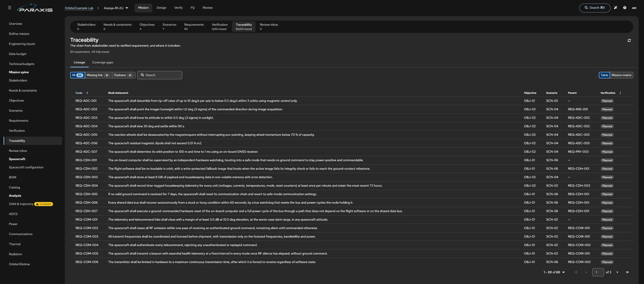Image resolution: width=644 pixels, height=284 pixels.
Task: Jump to the last page of results
Action: tap(627, 272)
